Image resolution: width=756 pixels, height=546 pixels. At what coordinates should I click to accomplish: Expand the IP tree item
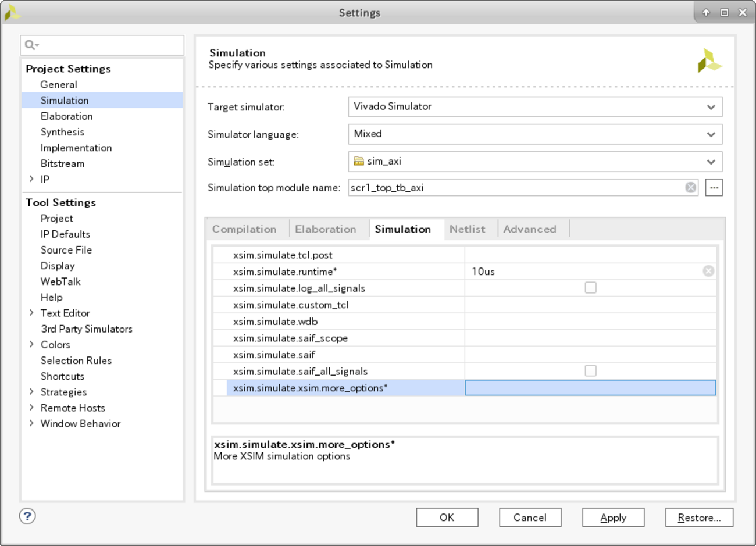pyautogui.click(x=31, y=179)
